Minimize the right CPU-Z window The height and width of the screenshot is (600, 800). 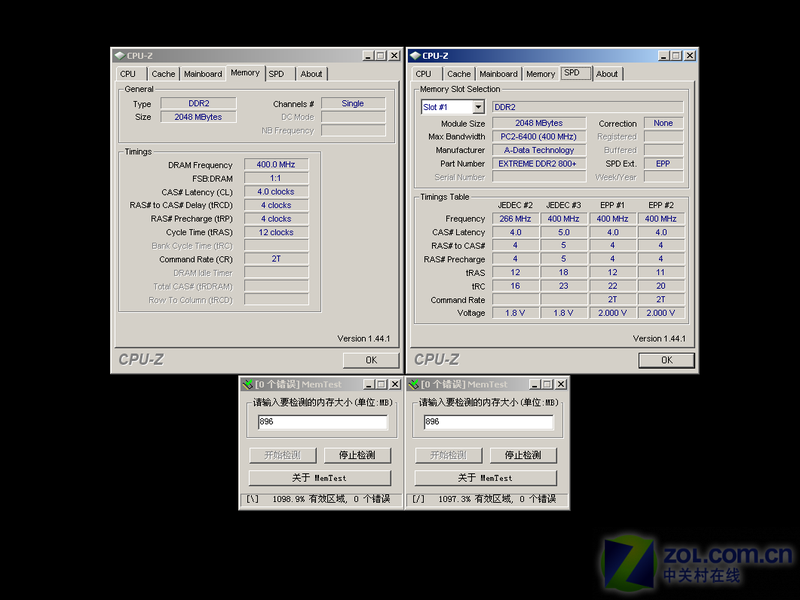[x=664, y=56]
